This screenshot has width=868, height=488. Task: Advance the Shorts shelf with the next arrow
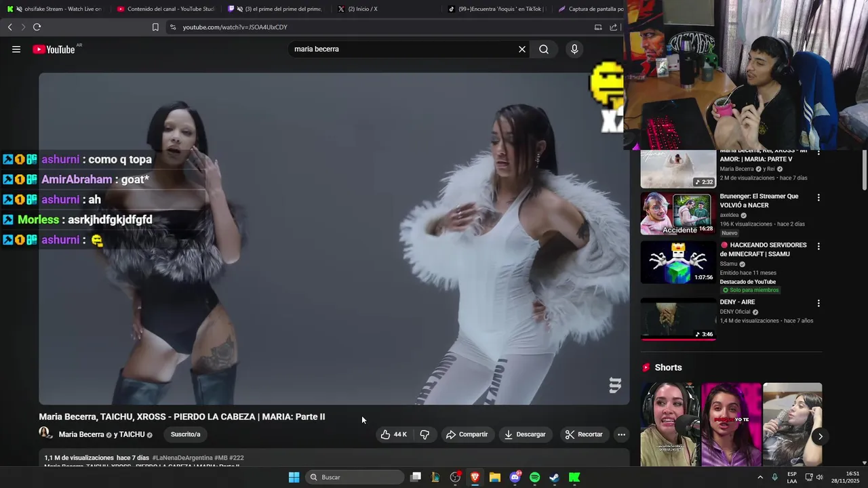[x=820, y=436]
